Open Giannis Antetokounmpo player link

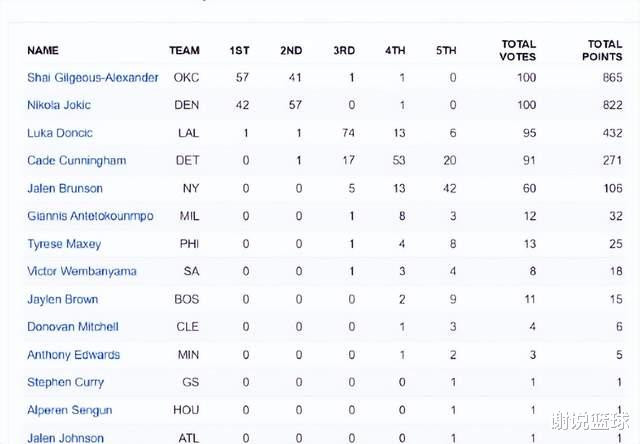pyautogui.click(x=90, y=216)
